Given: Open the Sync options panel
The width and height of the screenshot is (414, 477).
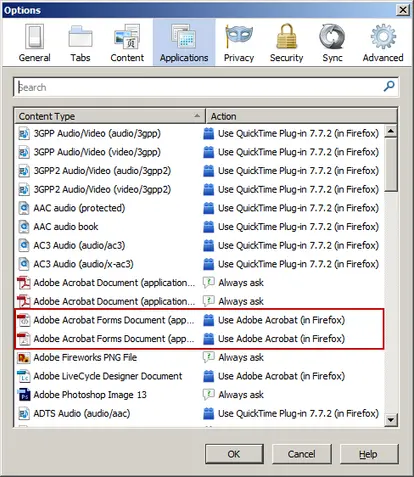Looking at the screenshot, I should (x=332, y=43).
